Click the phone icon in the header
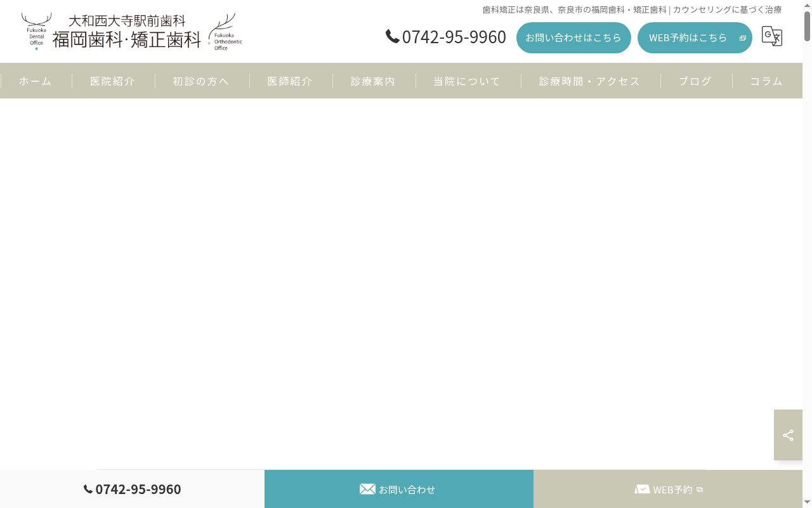The width and height of the screenshot is (812, 508). [393, 37]
